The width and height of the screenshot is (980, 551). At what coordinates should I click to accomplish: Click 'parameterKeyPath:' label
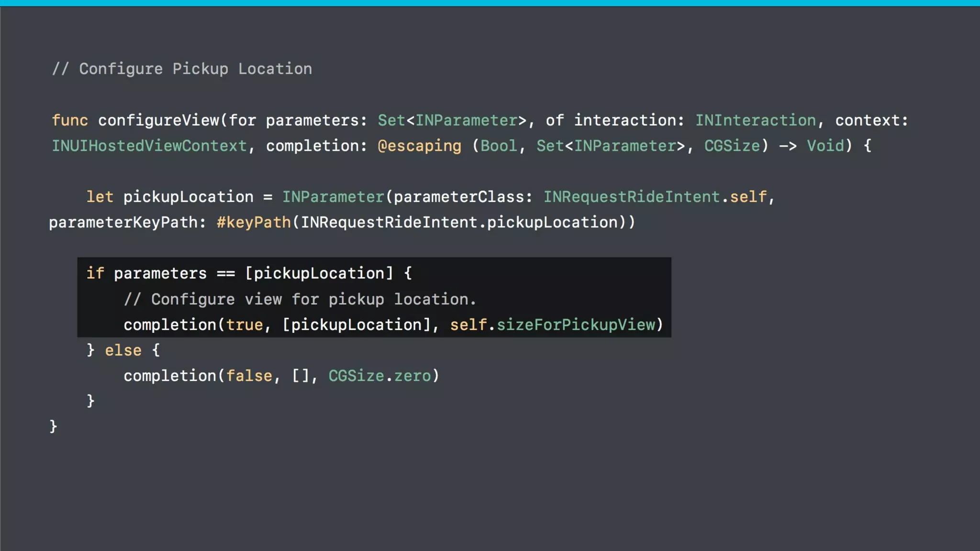pos(127,222)
